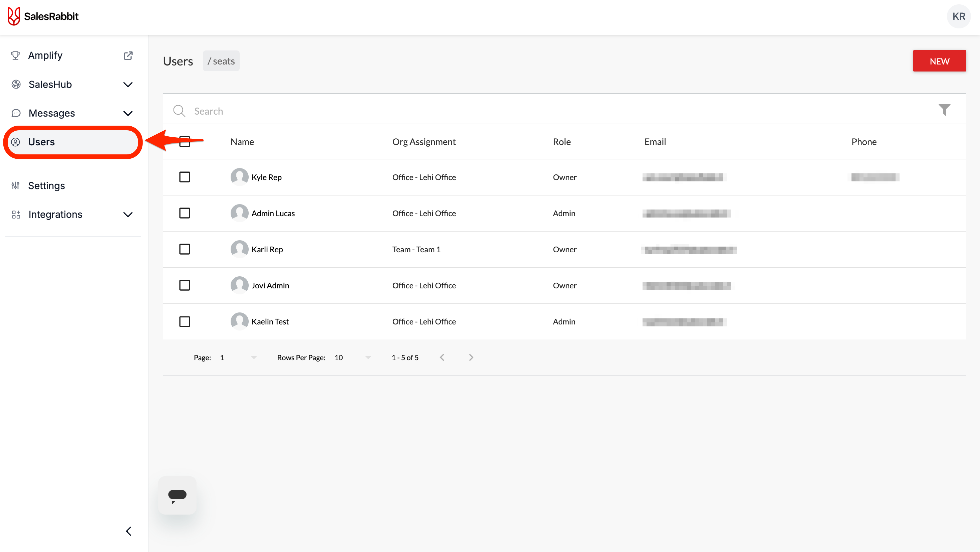Collapse sidebar with left chevron

129,531
